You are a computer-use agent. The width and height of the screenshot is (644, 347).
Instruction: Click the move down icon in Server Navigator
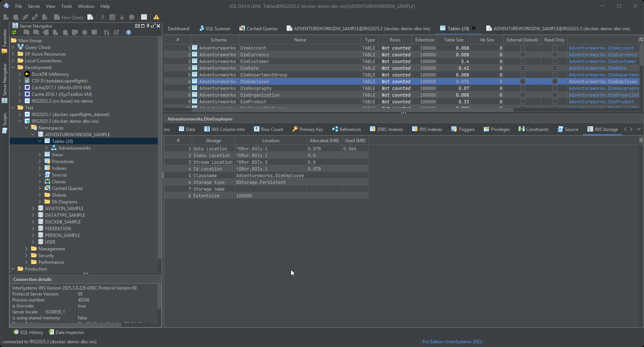[116, 32]
